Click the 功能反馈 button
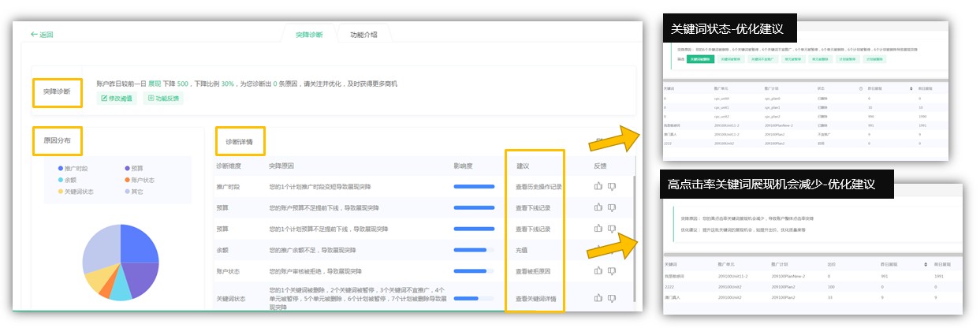 (x=163, y=99)
